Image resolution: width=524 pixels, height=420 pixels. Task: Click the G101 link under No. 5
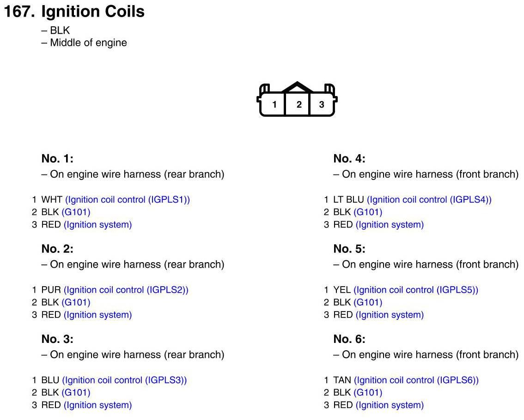tap(368, 302)
